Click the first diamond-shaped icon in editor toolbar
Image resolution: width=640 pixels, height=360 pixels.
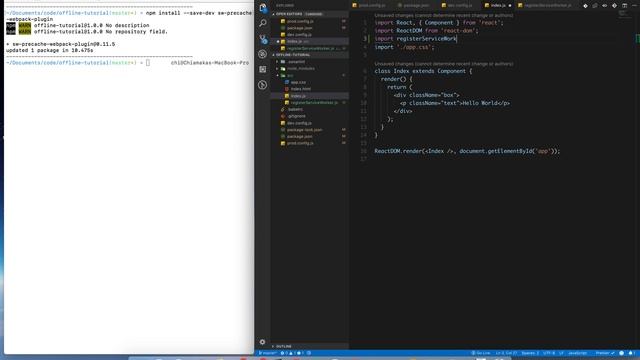tap(585, 6)
